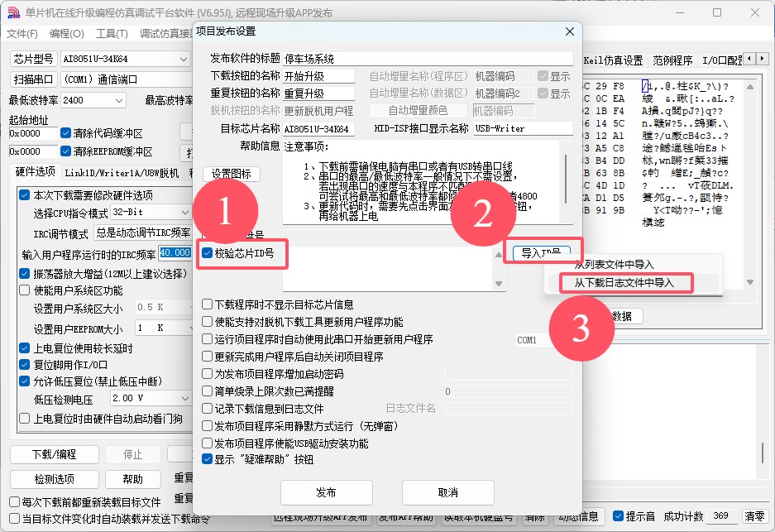Uncheck 显示"疑难帮助"按钮 option

(x=207, y=459)
